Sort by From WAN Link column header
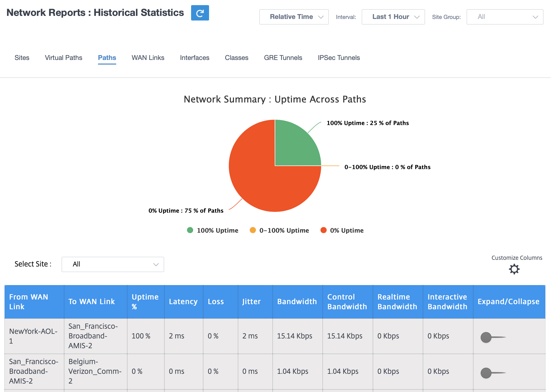Screen dimensions: 552x392 (34, 302)
